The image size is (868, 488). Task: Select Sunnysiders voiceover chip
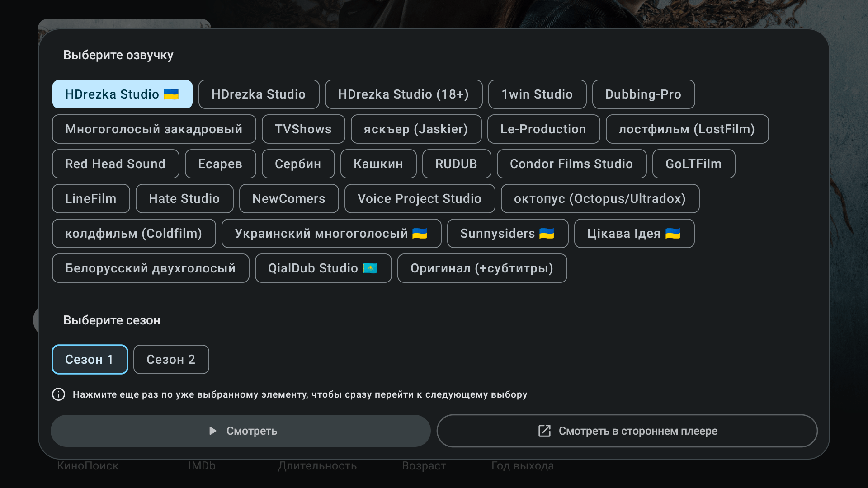(508, 233)
